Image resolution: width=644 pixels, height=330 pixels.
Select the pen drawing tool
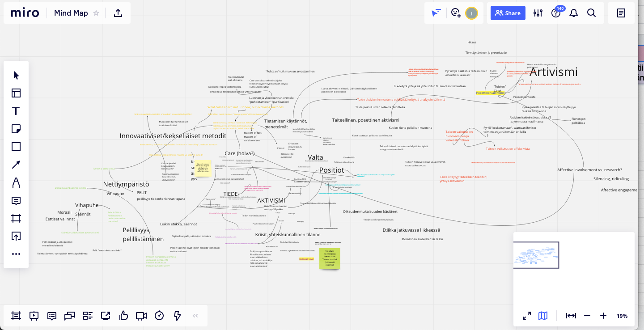point(16,182)
